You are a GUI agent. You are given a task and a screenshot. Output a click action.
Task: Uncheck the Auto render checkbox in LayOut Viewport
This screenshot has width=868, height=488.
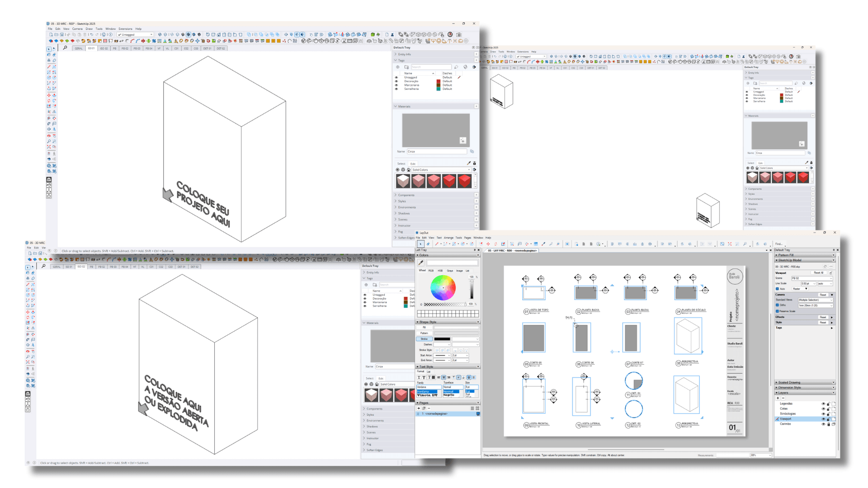click(778, 289)
